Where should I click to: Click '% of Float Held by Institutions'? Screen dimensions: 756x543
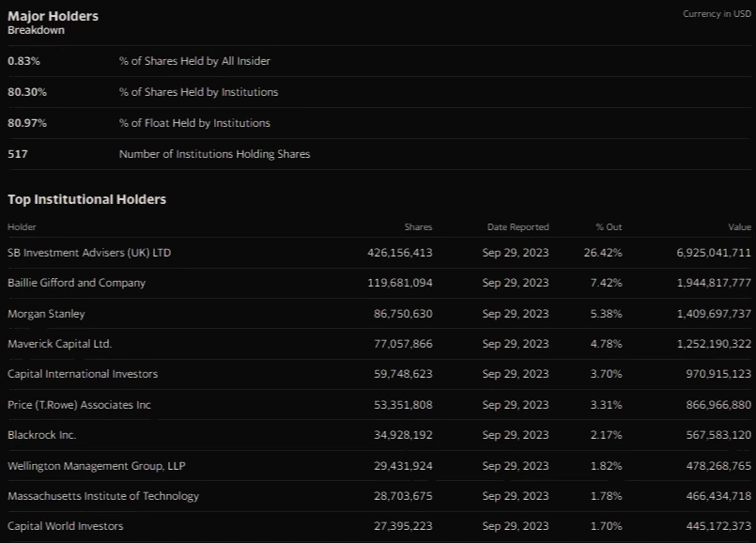(194, 123)
